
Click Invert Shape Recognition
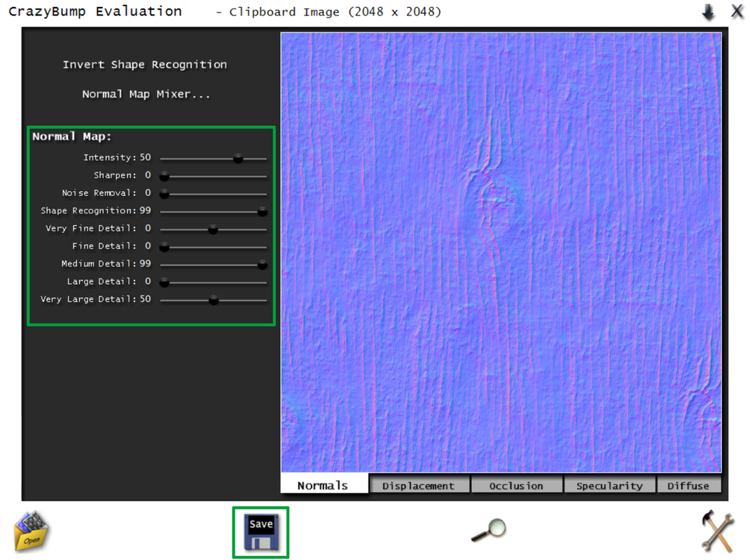point(145,64)
